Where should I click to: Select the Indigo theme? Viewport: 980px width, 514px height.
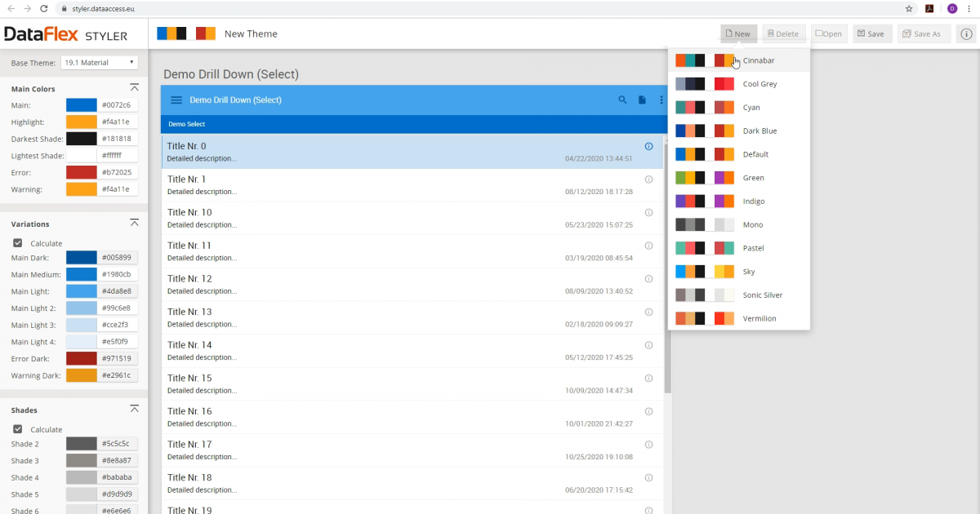(x=739, y=202)
